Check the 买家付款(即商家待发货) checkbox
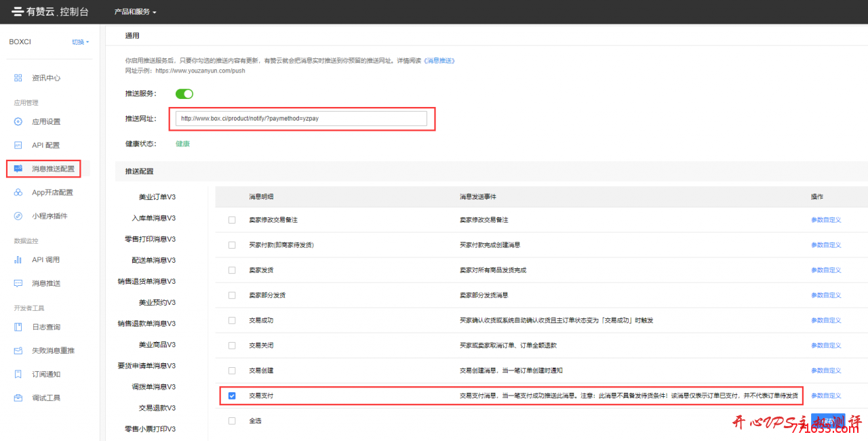This screenshot has height=441, width=868. [232, 245]
